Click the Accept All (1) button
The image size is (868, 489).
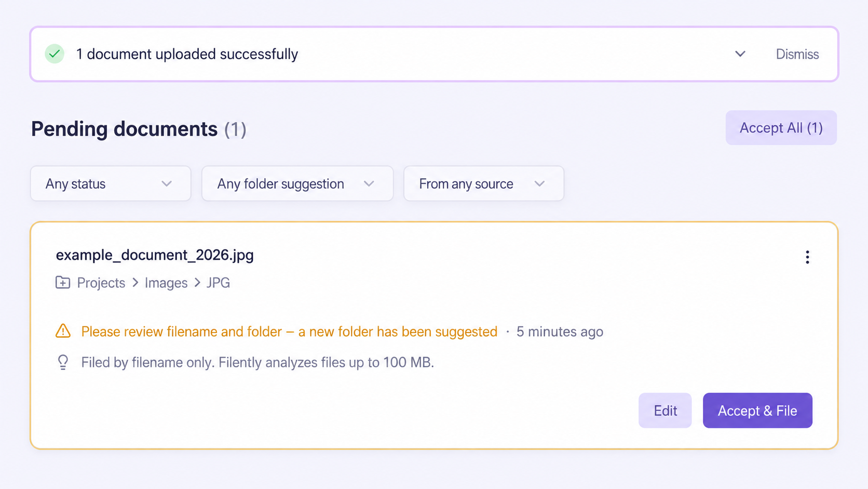pos(781,128)
